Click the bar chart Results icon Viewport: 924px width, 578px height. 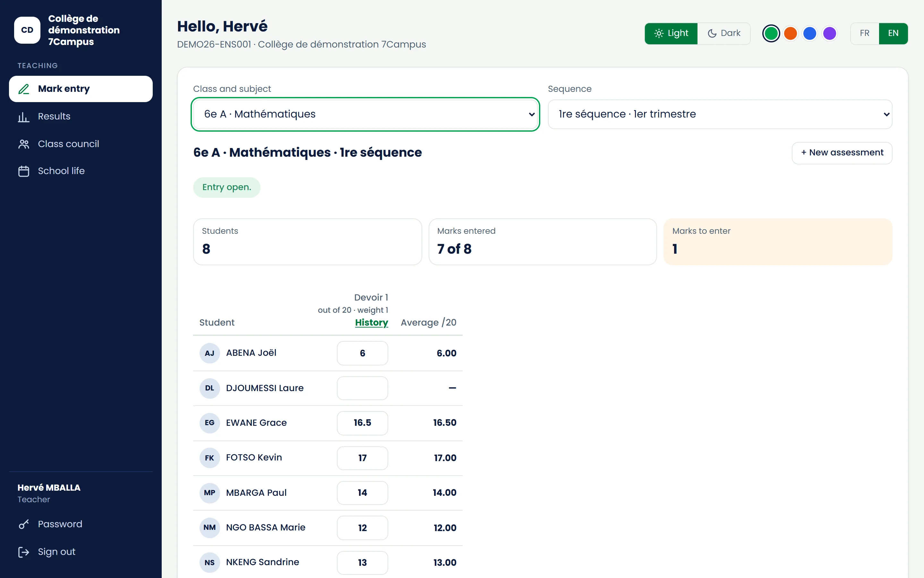[24, 117]
